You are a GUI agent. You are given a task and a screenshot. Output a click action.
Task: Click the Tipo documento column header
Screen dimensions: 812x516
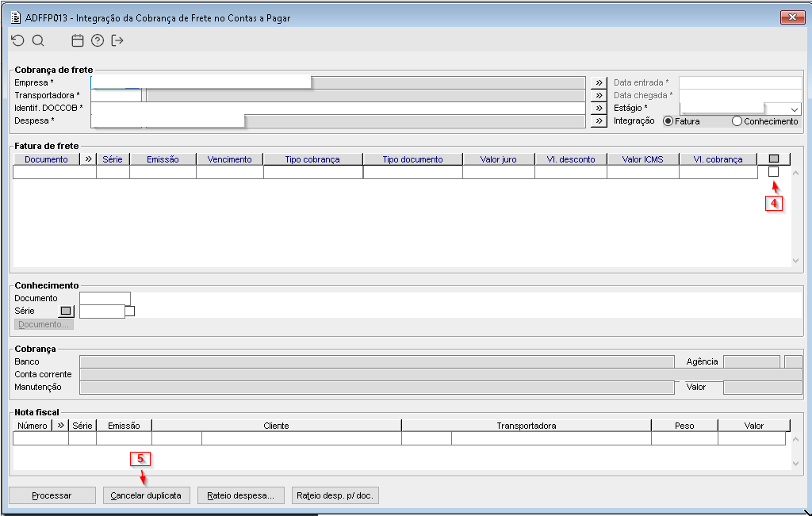(x=412, y=159)
